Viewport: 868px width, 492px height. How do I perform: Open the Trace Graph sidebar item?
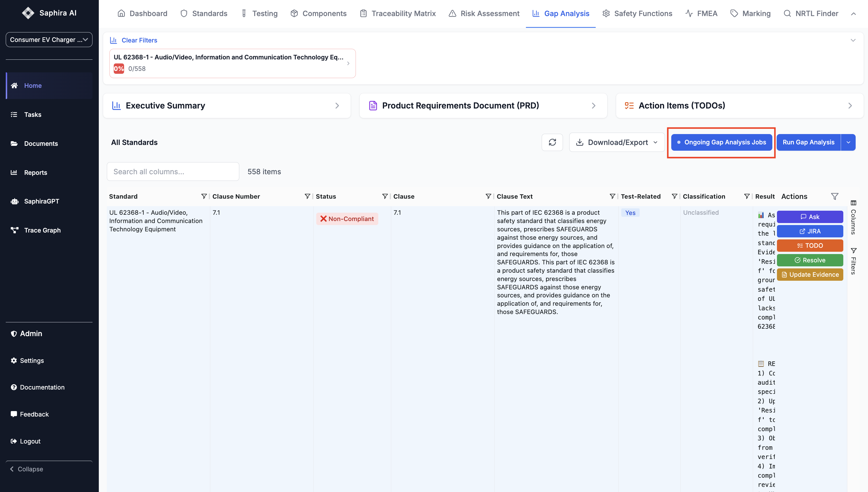[42, 230]
